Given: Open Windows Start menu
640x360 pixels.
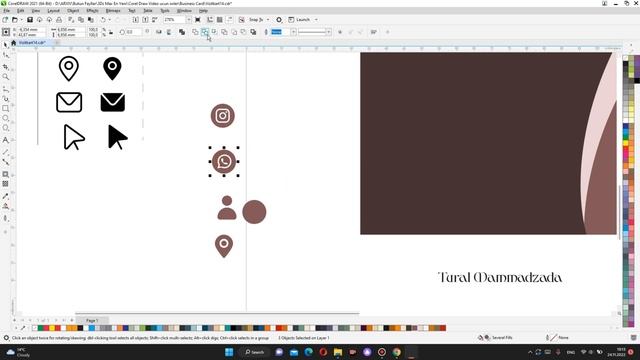Looking at the screenshot, I should [229, 352].
